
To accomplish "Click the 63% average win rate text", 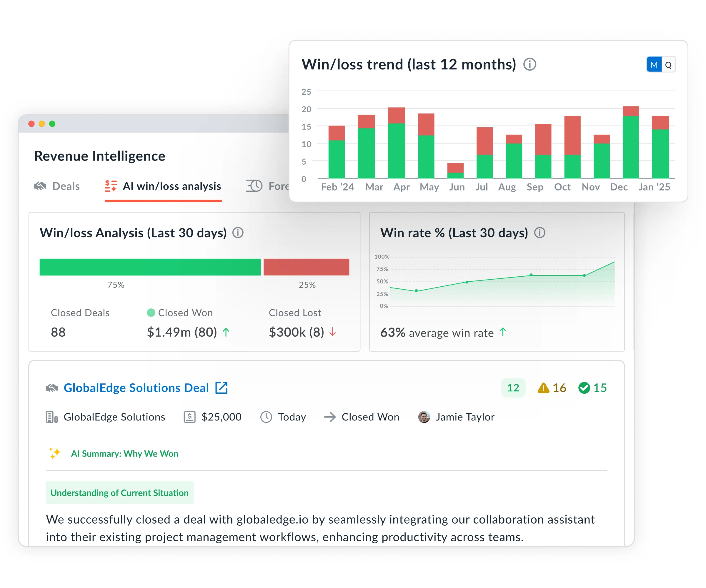I will (x=437, y=333).
